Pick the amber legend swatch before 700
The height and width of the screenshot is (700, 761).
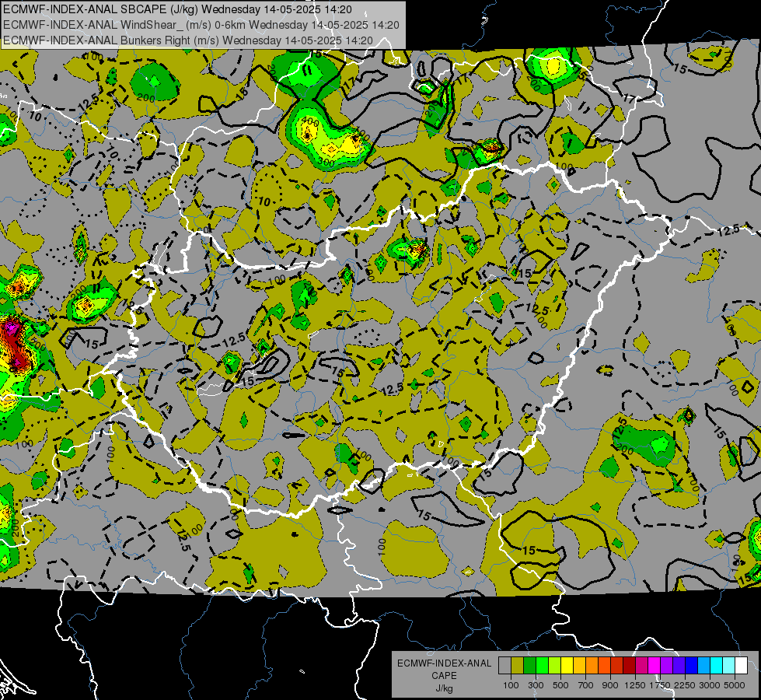pyautogui.click(x=579, y=666)
